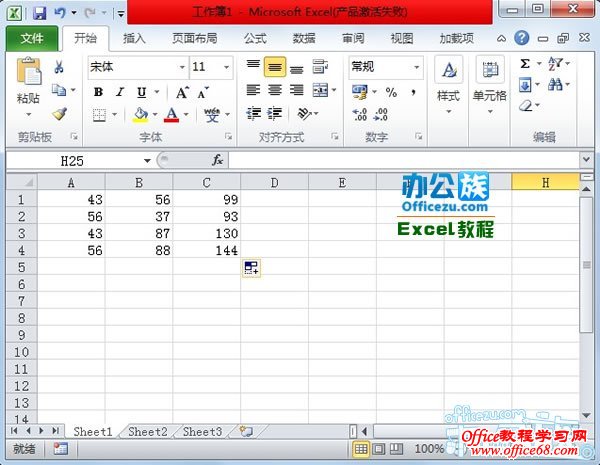600x465 pixels.
Task: Click the Insert Worksheet tab icon
Action: pyautogui.click(x=246, y=432)
